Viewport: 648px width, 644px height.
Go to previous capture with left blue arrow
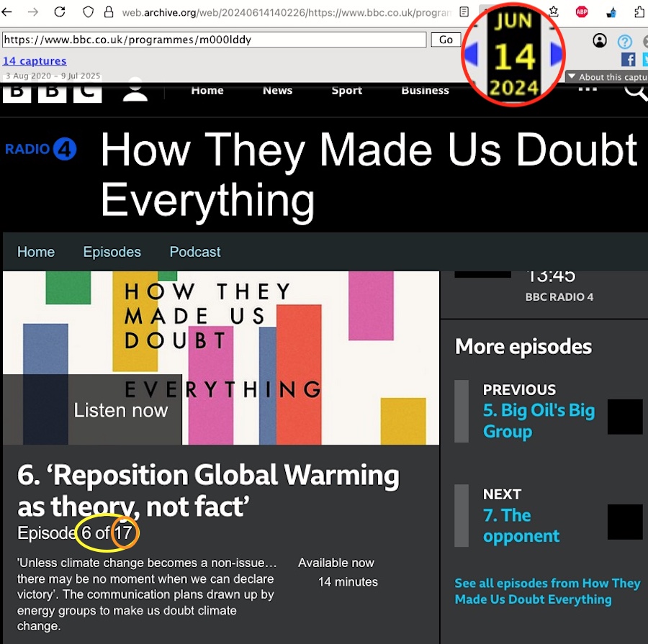[x=471, y=53]
